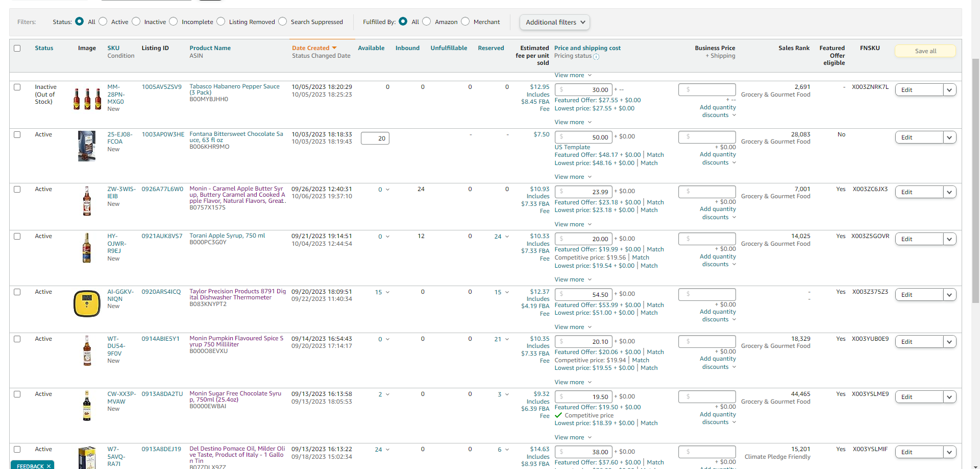
Task: Select the 'Incomplete' status filter radio
Action: 174,21
